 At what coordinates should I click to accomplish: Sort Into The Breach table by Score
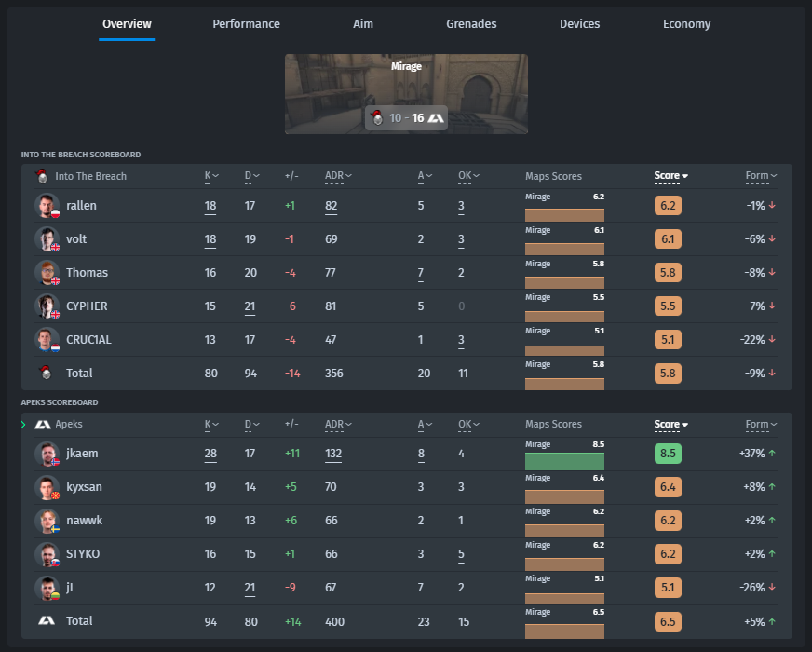pyautogui.click(x=670, y=176)
